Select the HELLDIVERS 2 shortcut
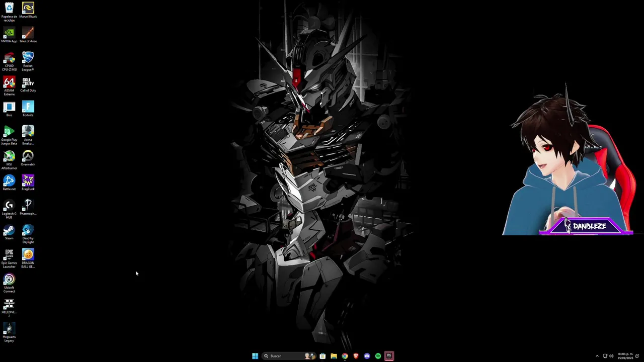644x362 pixels. (9, 308)
